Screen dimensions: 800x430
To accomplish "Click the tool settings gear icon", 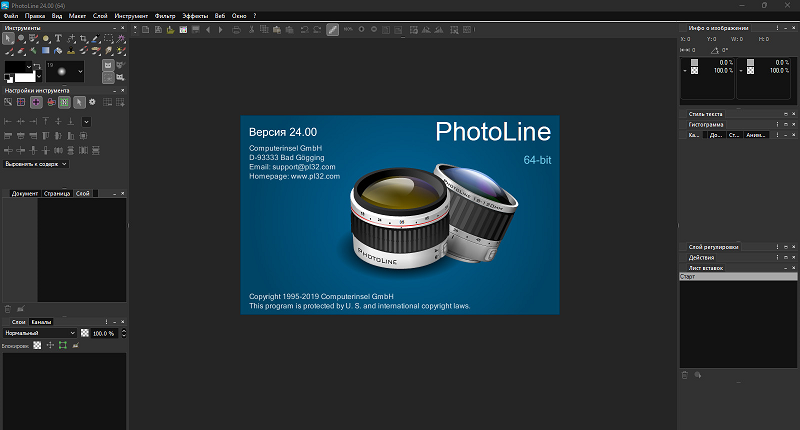I will [92, 102].
